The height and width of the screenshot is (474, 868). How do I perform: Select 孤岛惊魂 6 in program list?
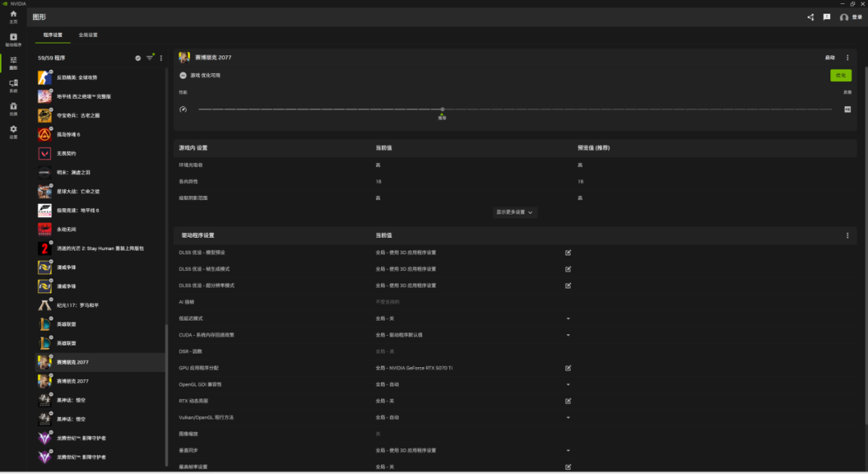coord(100,134)
